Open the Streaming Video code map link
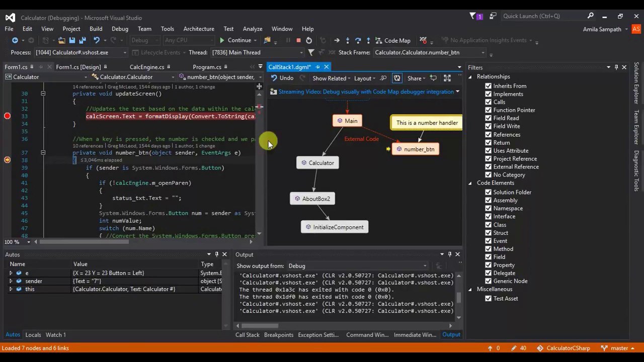 pos(366,92)
